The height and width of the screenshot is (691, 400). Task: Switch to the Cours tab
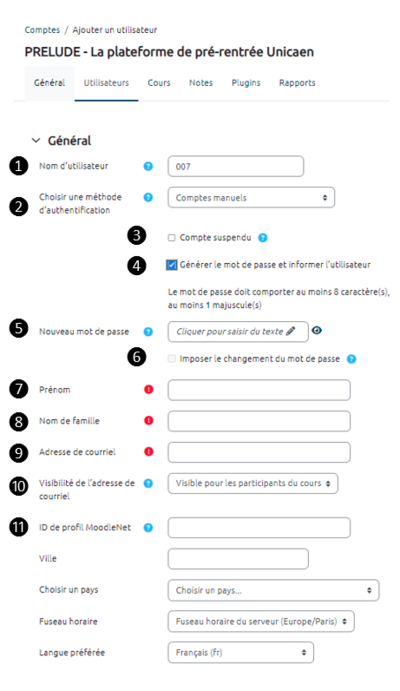(159, 83)
